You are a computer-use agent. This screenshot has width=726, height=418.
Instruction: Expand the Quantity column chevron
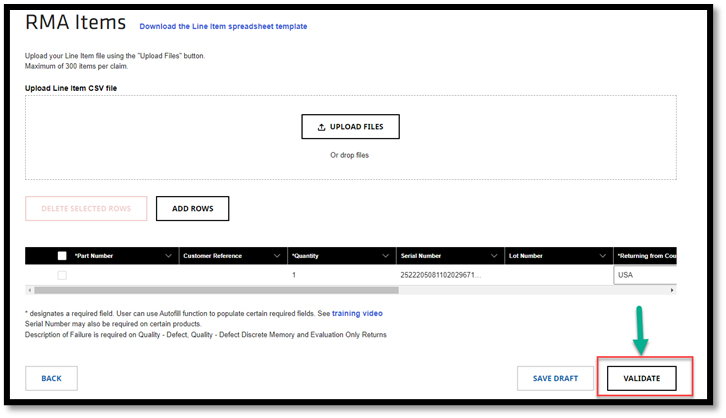pos(384,256)
